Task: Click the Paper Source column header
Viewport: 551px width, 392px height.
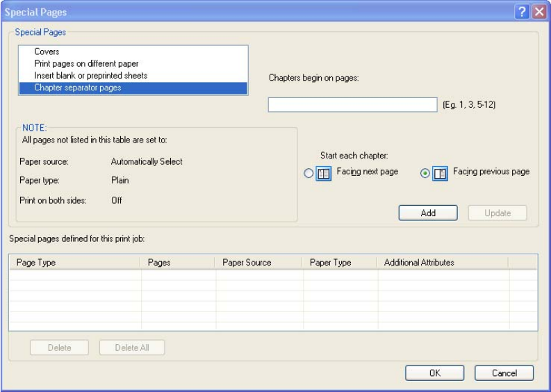Action: tap(259, 263)
